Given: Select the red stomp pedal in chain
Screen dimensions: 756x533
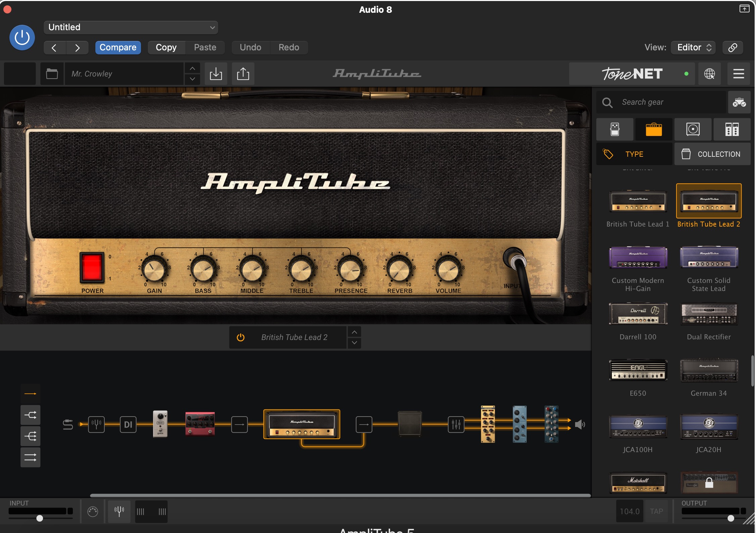Looking at the screenshot, I should (200, 424).
